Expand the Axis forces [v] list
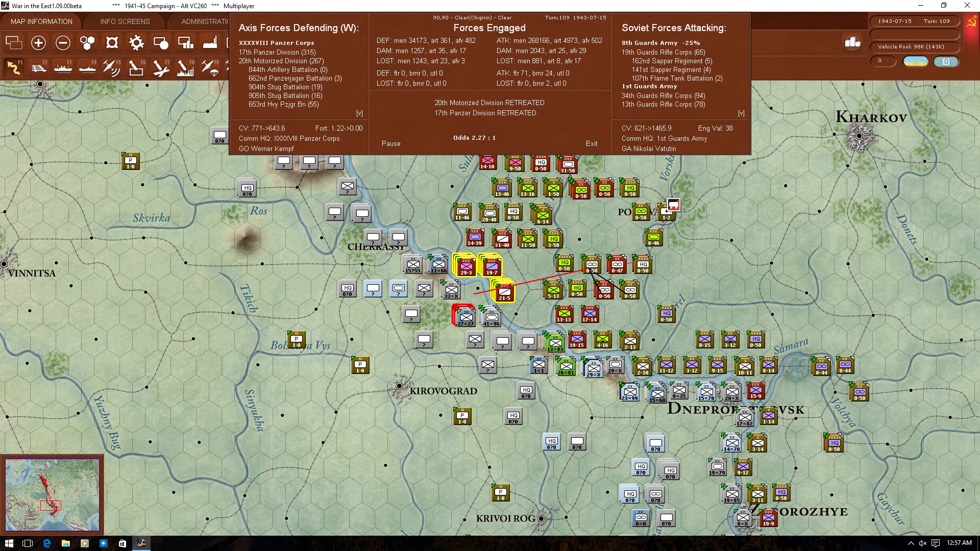 click(359, 113)
